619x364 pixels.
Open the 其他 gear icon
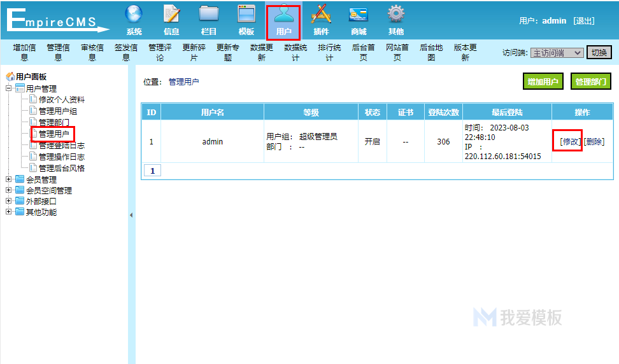click(x=396, y=14)
